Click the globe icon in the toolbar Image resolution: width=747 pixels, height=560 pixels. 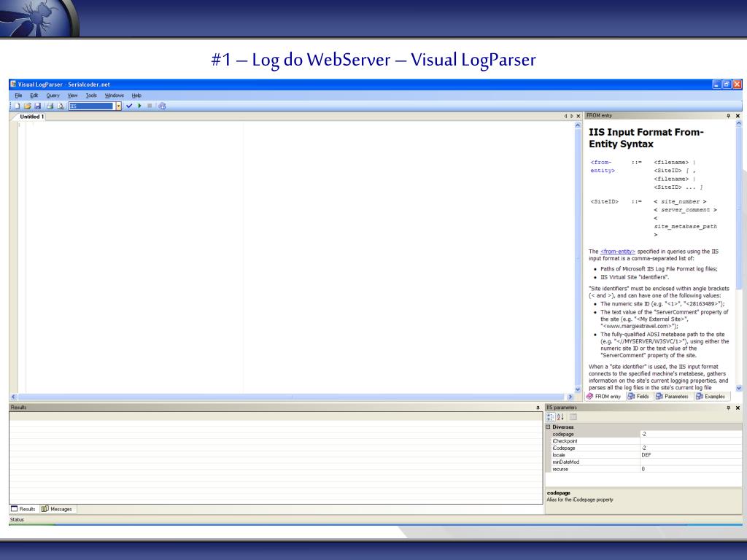click(x=162, y=106)
